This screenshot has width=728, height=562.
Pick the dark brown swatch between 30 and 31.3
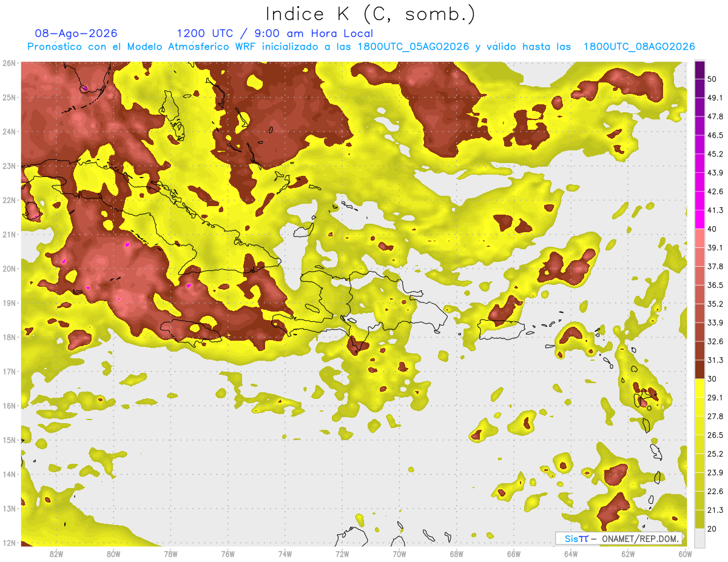(x=699, y=370)
